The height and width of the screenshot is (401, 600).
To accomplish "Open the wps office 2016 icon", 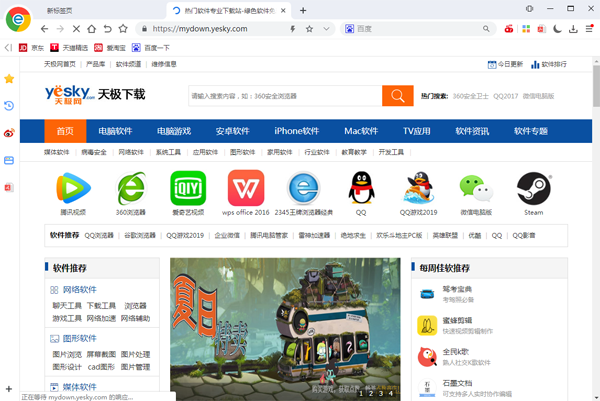I will pos(246,188).
